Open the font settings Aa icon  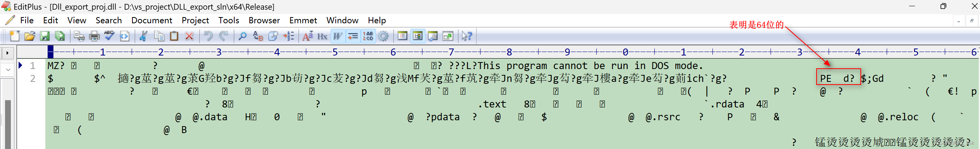pyautogui.click(x=307, y=36)
